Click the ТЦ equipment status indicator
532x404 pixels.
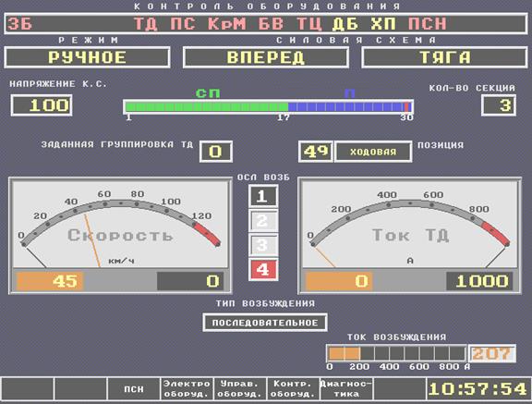point(309,24)
